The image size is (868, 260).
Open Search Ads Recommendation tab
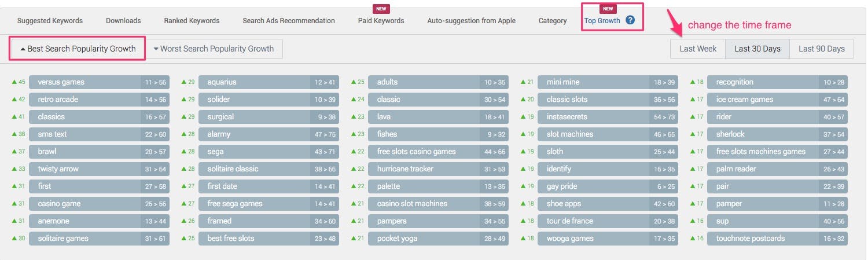[x=289, y=21]
